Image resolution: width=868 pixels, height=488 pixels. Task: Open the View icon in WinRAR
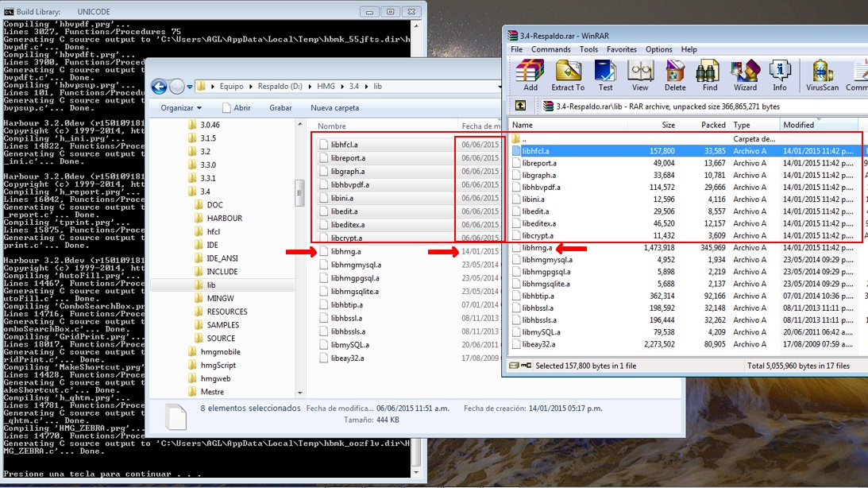pyautogui.click(x=640, y=76)
